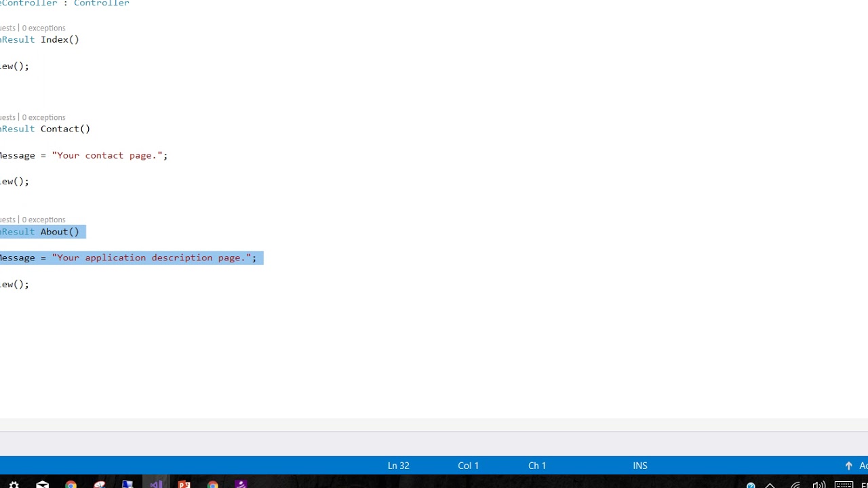Expand hidden system tray icons chevron
Image resolution: width=868 pixels, height=488 pixels.
click(x=770, y=485)
